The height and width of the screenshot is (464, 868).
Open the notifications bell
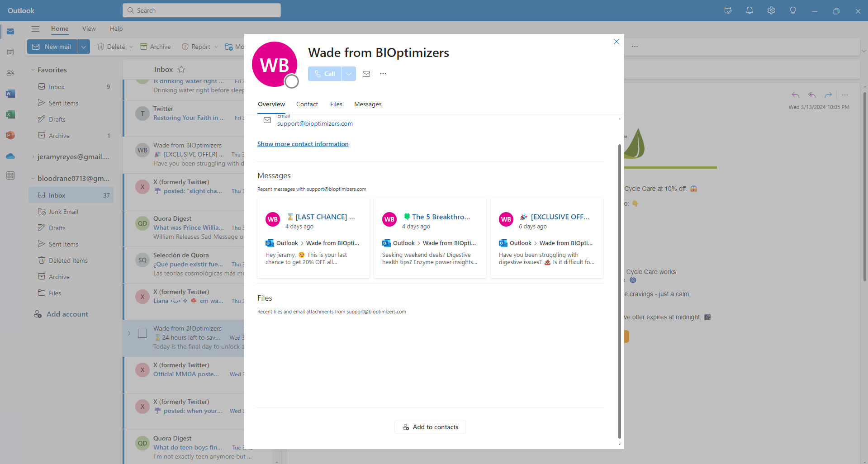click(x=749, y=10)
